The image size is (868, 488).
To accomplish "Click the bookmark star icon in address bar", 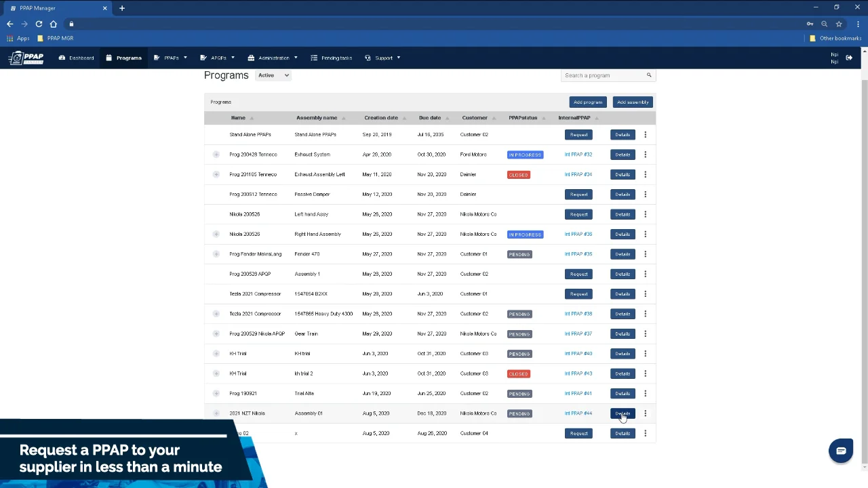I will click(839, 24).
